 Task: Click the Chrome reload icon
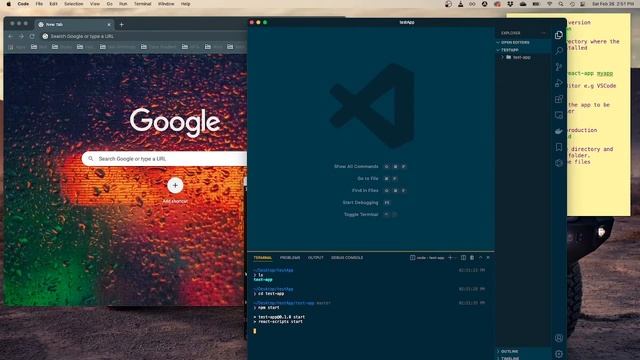tap(32, 36)
